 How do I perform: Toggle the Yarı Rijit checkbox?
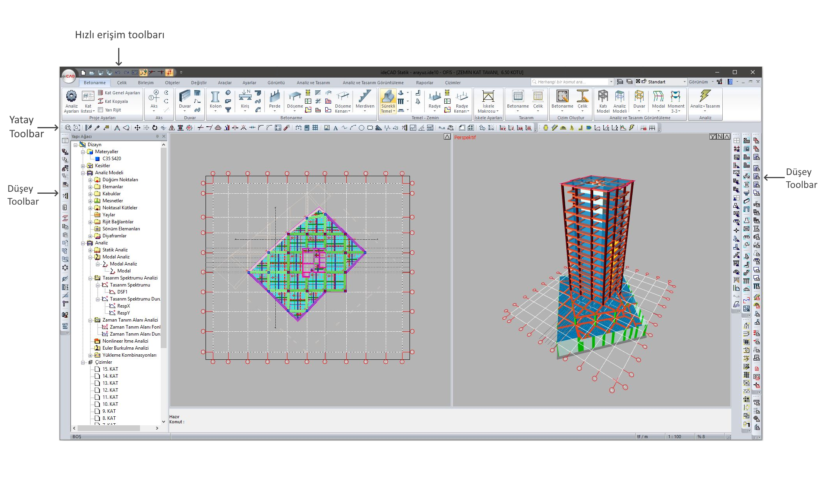(101, 110)
